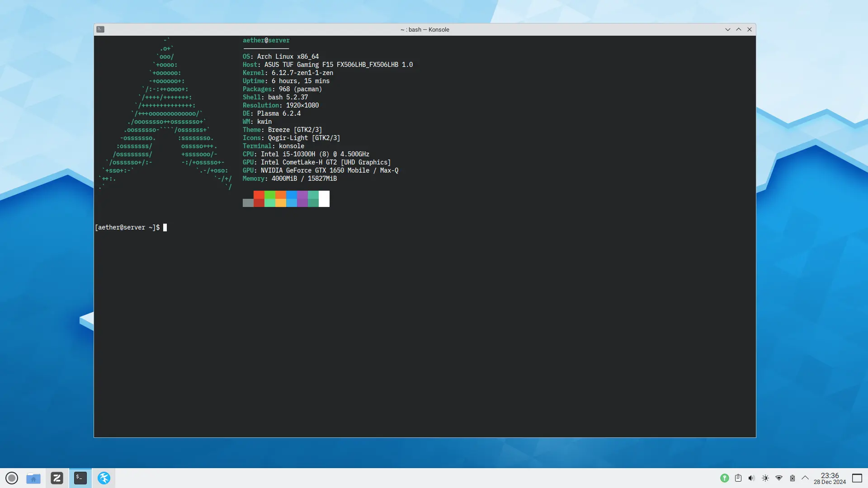This screenshot has height=488, width=868.
Task: Click the aether@server header in neofetch output
Action: pos(266,40)
